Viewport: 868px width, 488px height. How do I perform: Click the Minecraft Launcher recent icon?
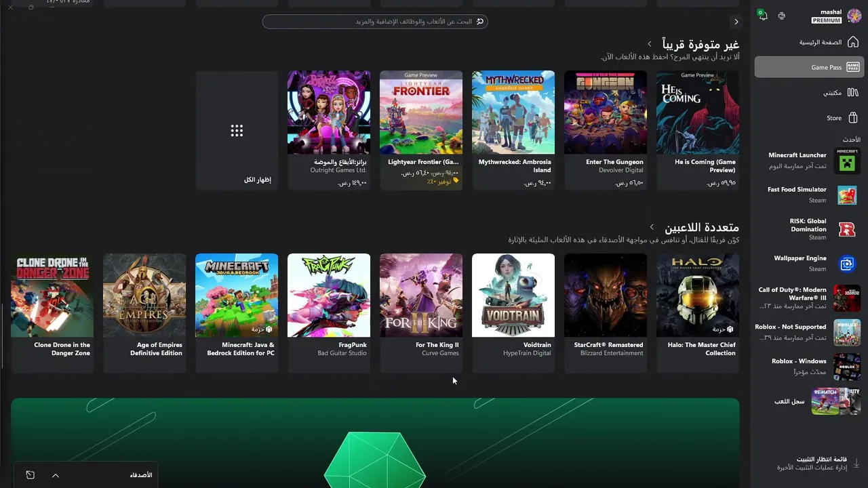(847, 161)
